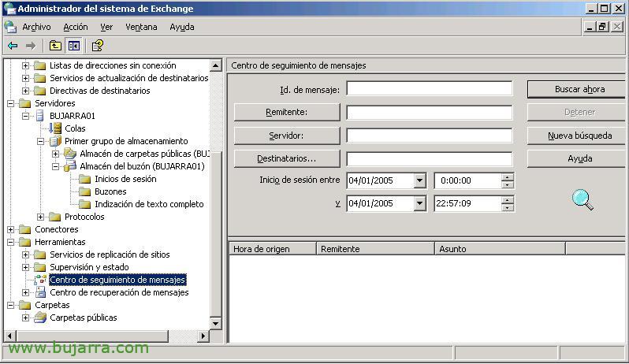Click the menu bar console icon

[x=10, y=27]
